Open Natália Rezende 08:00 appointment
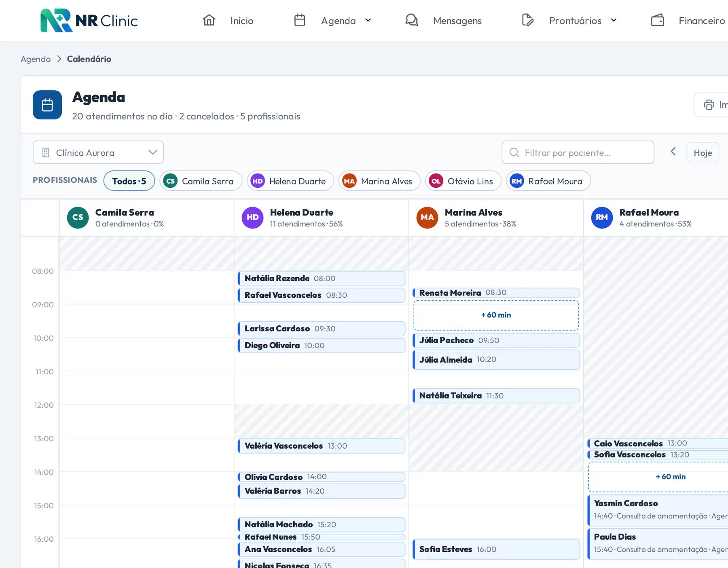Image resolution: width=728 pixels, height=568 pixels. tap(322, 278)
